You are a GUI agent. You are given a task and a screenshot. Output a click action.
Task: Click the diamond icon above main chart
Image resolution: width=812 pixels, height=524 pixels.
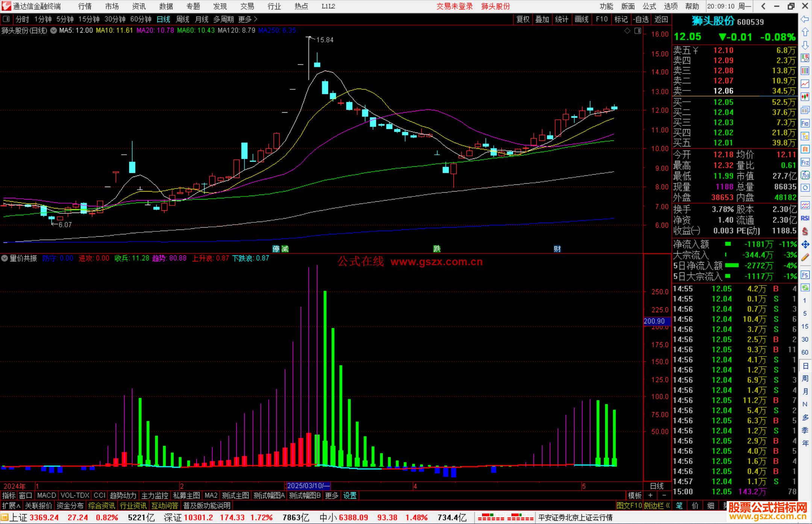[x=627, y=31]
